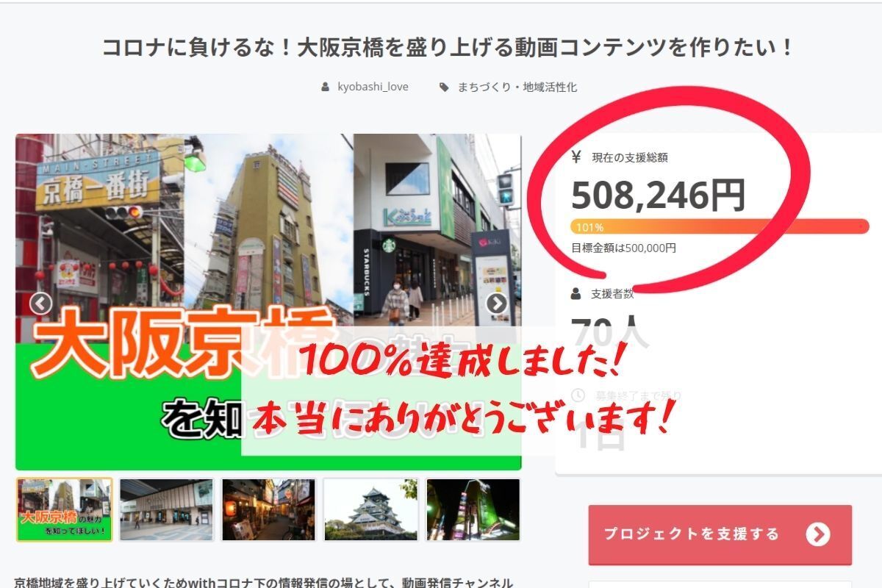Click the person icon beside 支援者数
Screen dimensions: 882x588
(577, 294)
